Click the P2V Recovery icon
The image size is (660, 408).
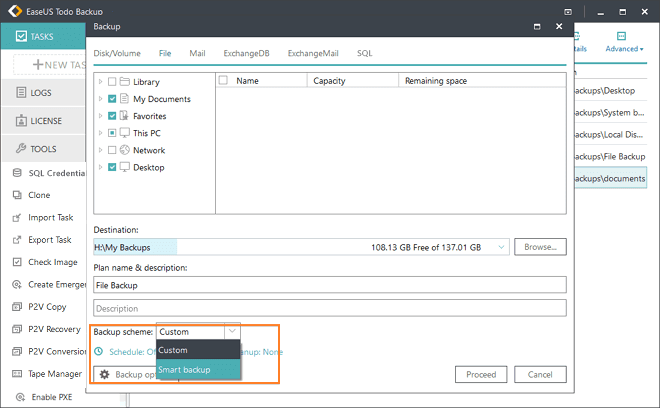click(17, 329)
